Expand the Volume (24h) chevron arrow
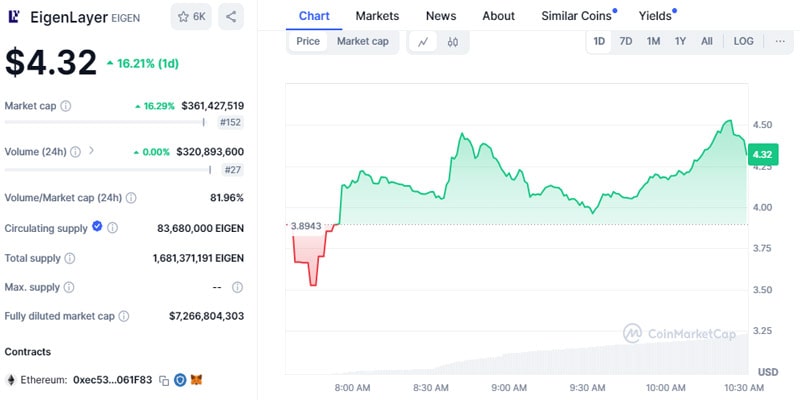The width and height of the screenshot is (800, 400). [x=92, y=151]
